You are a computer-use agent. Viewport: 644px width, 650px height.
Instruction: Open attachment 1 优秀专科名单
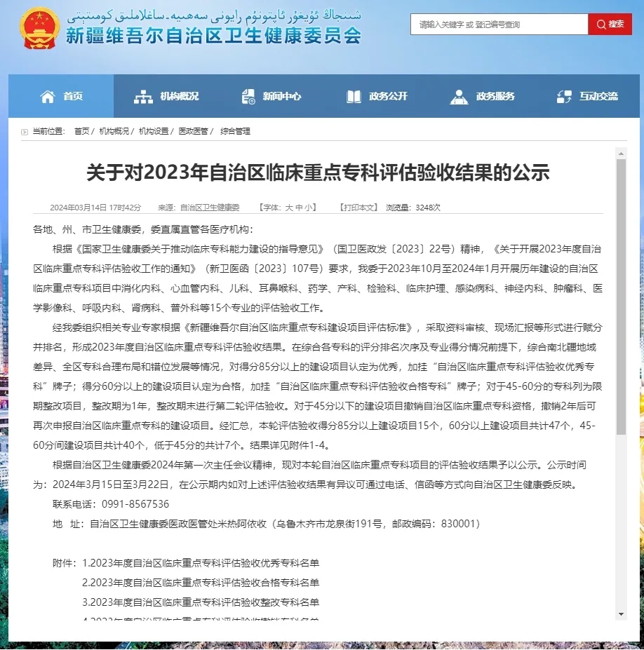[201, 563]
